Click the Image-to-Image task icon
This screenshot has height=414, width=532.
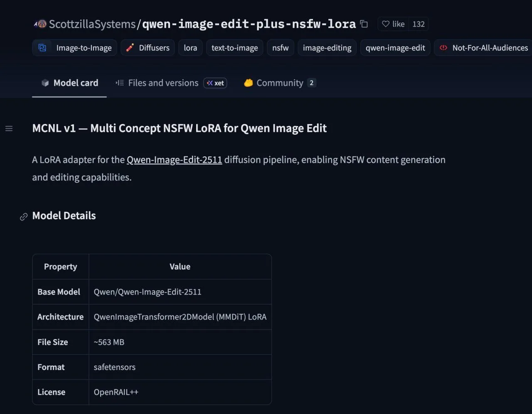point(42,48)
